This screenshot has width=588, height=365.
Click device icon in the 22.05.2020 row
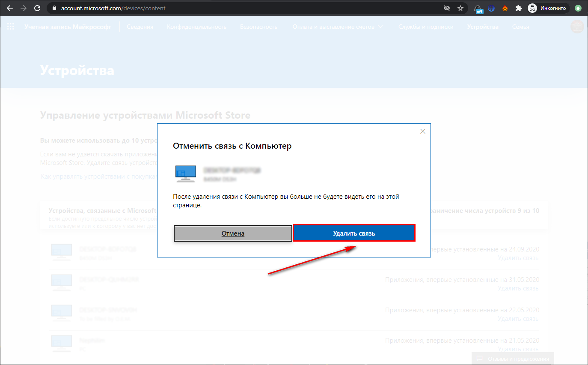(62, 313)
